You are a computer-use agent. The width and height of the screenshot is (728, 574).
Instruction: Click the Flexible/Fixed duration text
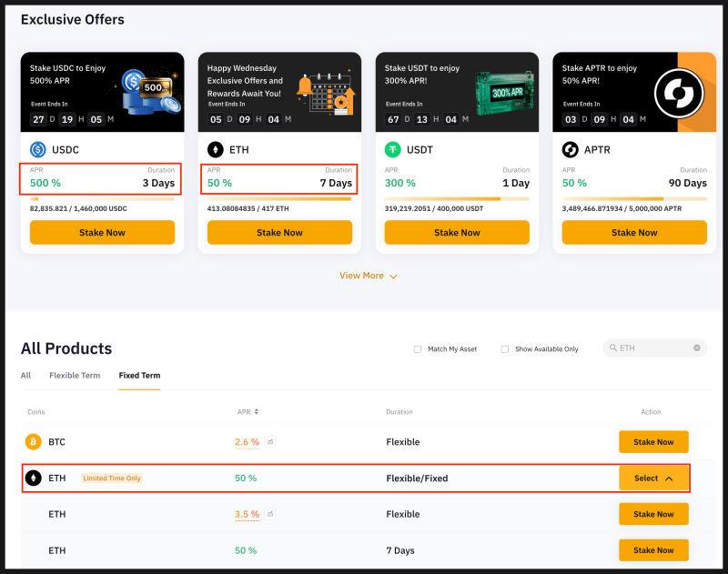(417, 478)
